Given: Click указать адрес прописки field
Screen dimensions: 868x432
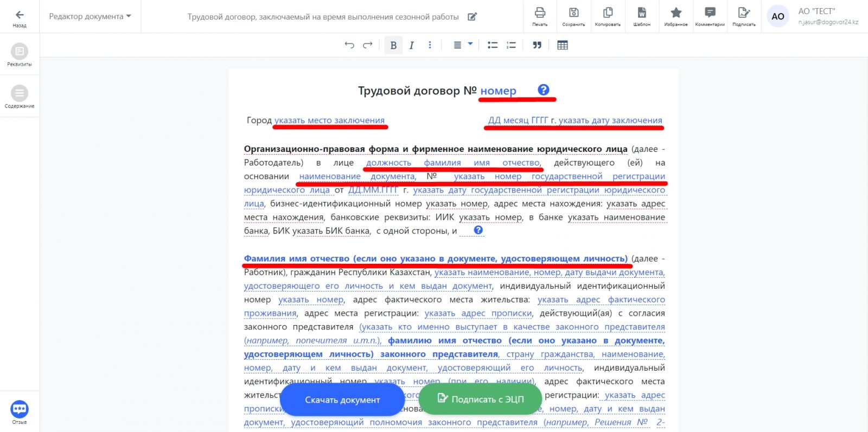Looking at the screenshot, I should tap(478, 313).
